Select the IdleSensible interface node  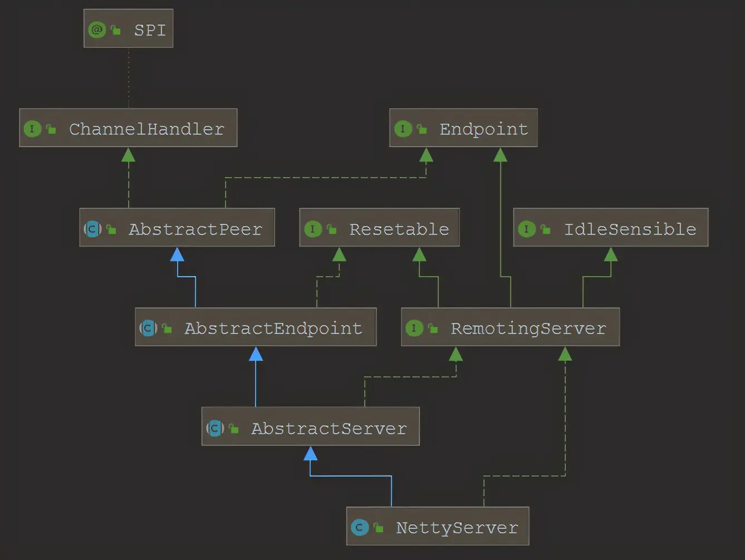[x=611, y=227]
